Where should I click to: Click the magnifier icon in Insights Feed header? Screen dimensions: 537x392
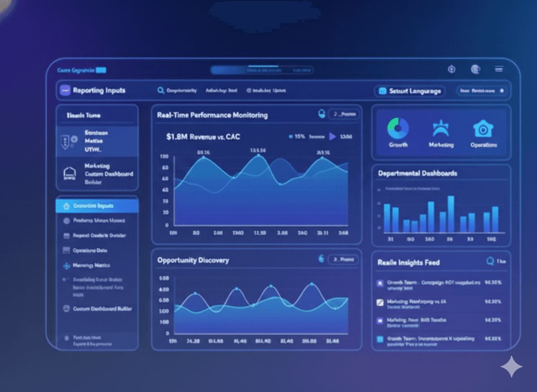[490, 261]
